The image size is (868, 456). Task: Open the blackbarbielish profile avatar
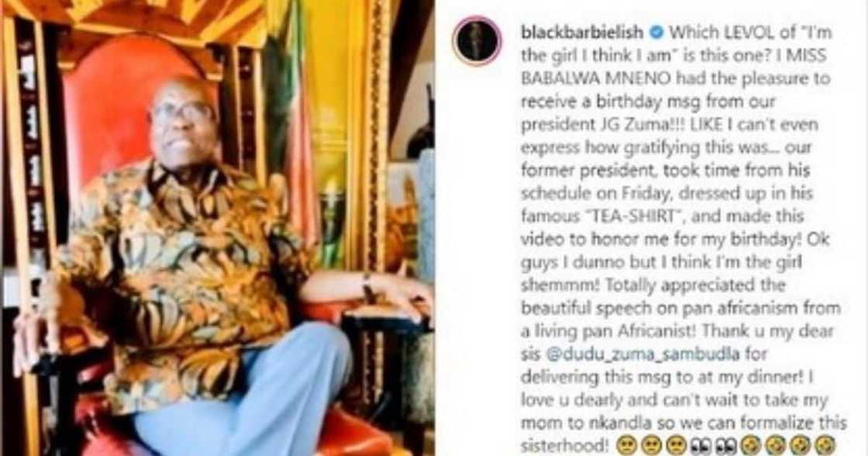(477, 41)
